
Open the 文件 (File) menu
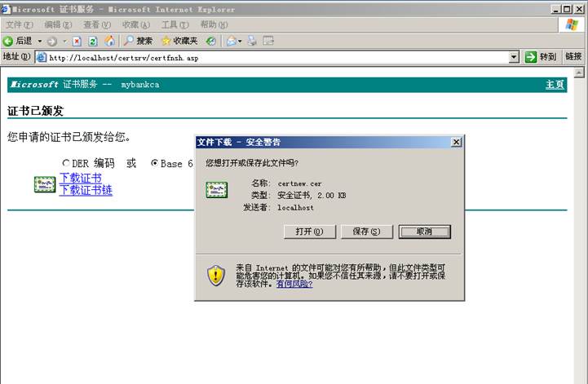click(x=20, y=24)
